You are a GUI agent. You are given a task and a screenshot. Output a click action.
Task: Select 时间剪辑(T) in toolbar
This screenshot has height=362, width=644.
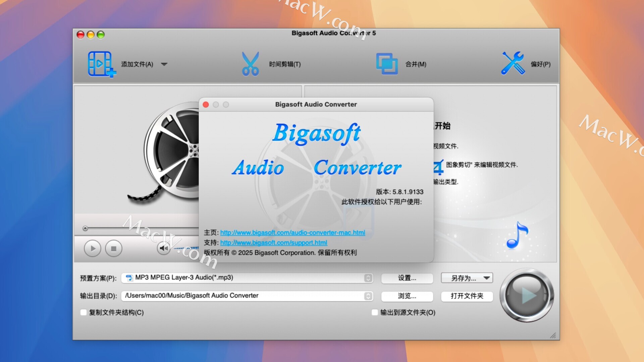coord(285,64)
